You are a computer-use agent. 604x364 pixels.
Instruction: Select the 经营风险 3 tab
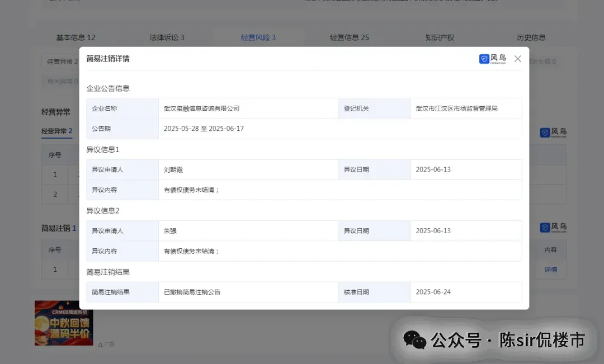258,37
